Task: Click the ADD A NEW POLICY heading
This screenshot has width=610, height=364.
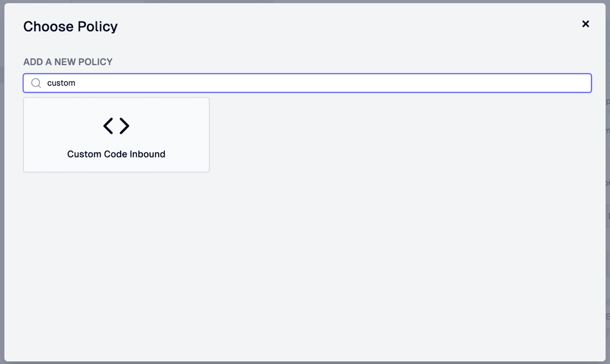Action: (68, 62)
